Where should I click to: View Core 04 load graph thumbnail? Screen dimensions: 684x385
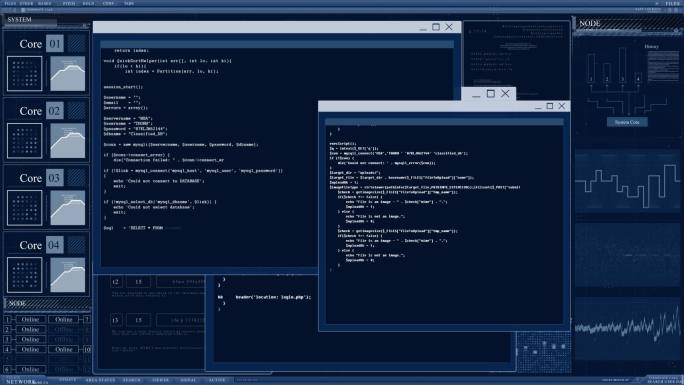(x=68, y=275)
